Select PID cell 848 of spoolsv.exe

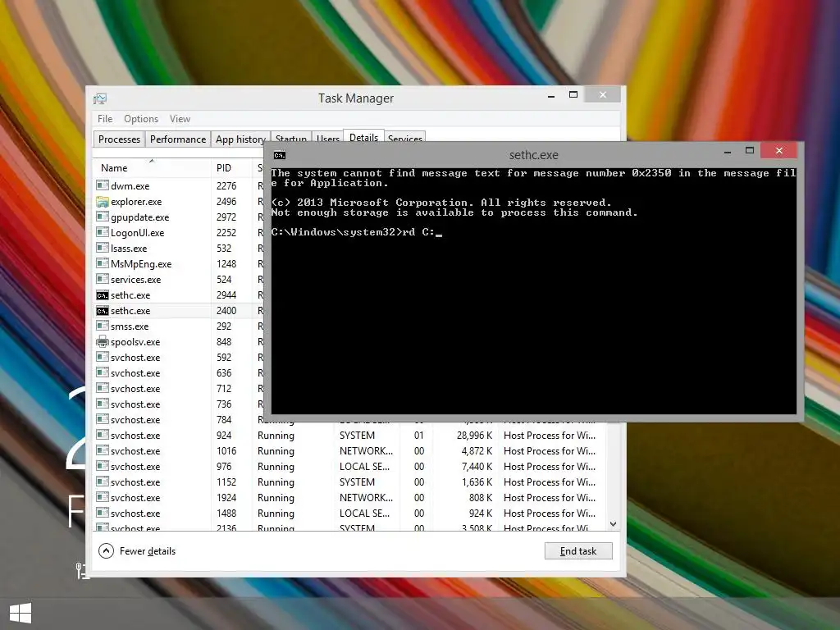(x=224, y=341)
